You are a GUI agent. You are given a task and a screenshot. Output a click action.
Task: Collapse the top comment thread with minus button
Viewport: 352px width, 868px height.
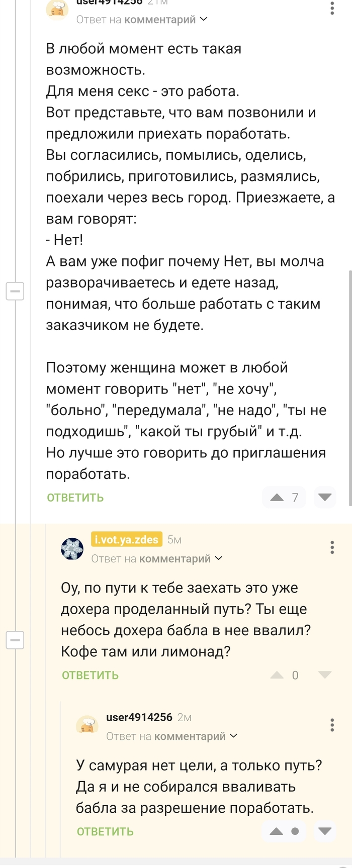click(15, 291)
